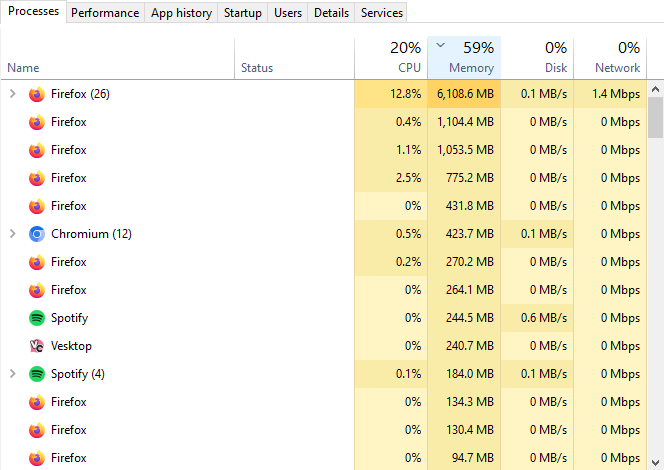The image size is (664, 470).
Task: Click the Chromium (12) icon
Action: coord(37,234)
